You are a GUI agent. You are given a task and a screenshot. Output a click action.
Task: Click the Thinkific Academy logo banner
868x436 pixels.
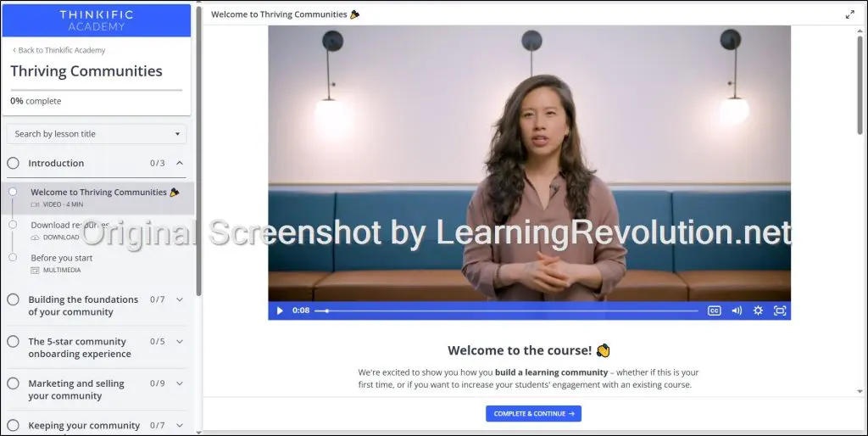[97, 20]
